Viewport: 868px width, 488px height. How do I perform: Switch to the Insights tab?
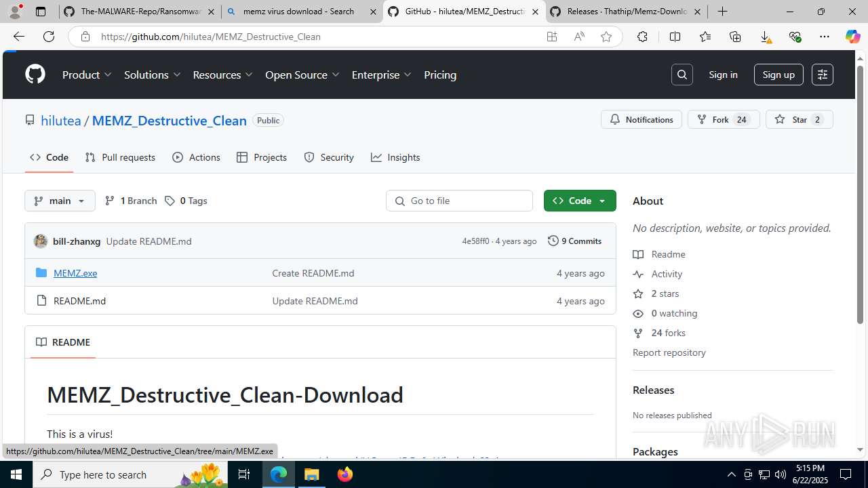pos(395,157)
